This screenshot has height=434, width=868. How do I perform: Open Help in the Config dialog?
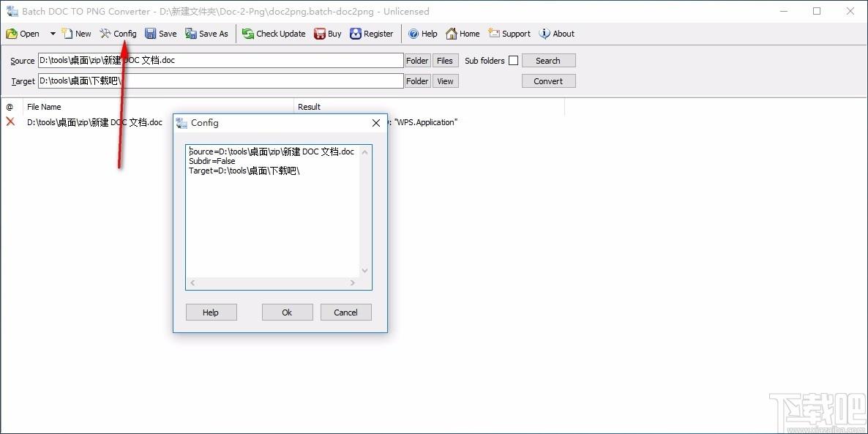tap(211, 313)
